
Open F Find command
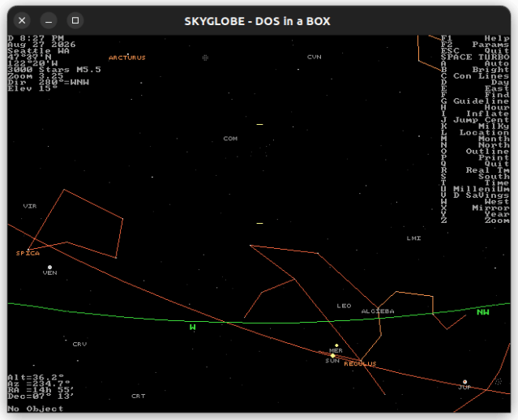(475, 95)
